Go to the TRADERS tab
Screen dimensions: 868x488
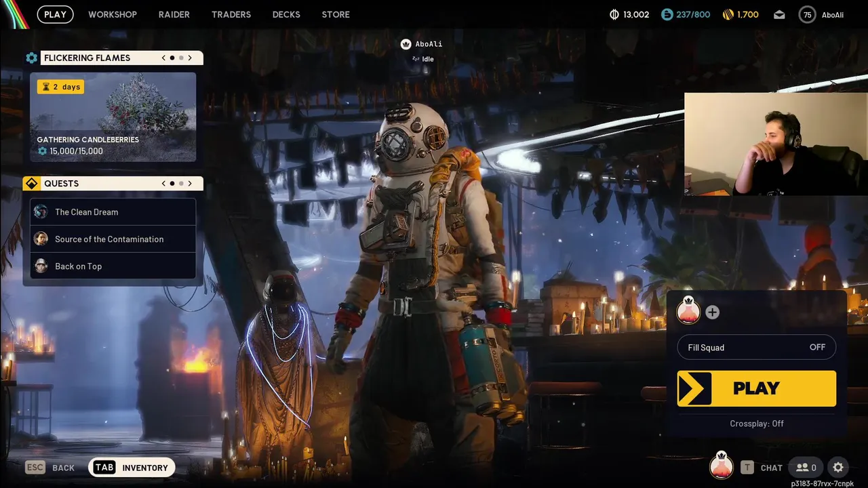(231, 14)
